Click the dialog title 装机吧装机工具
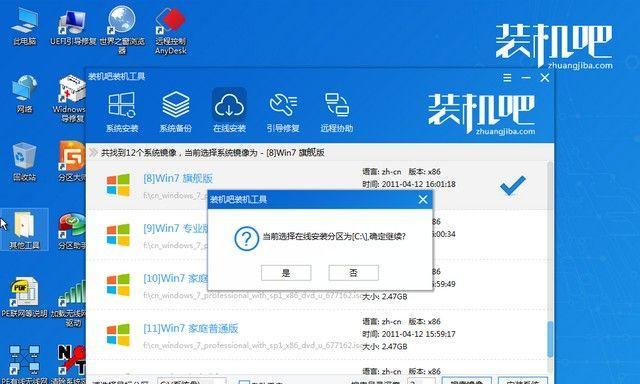 [x=239, y=200]
